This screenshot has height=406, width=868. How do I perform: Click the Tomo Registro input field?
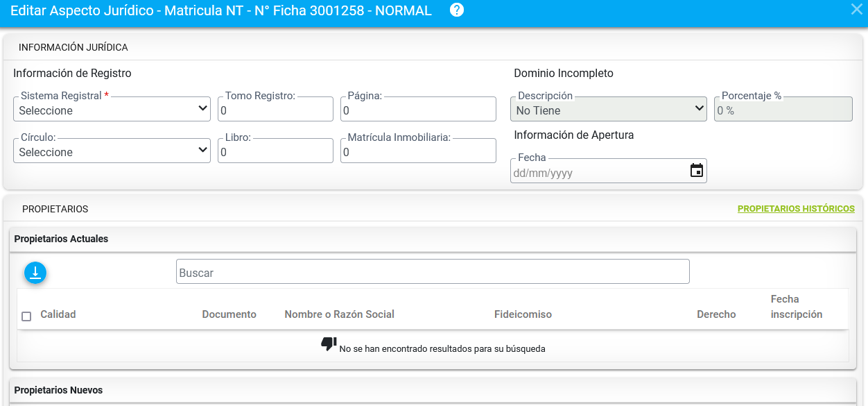coord(275,110)
